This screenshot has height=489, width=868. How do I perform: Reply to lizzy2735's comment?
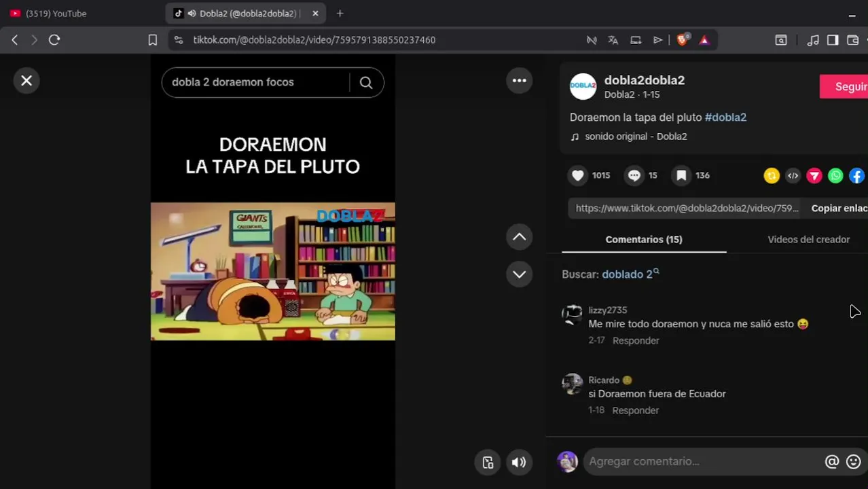(636, 341)
